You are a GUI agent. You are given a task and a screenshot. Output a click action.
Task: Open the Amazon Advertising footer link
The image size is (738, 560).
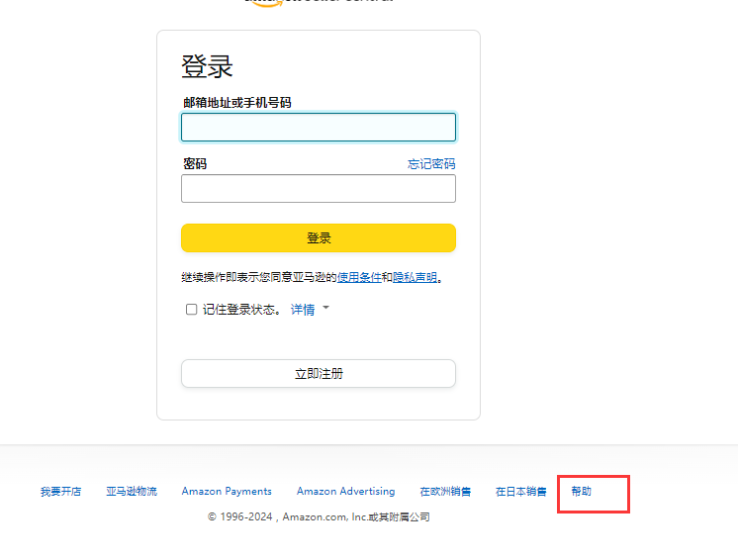(x=345, y=492)
